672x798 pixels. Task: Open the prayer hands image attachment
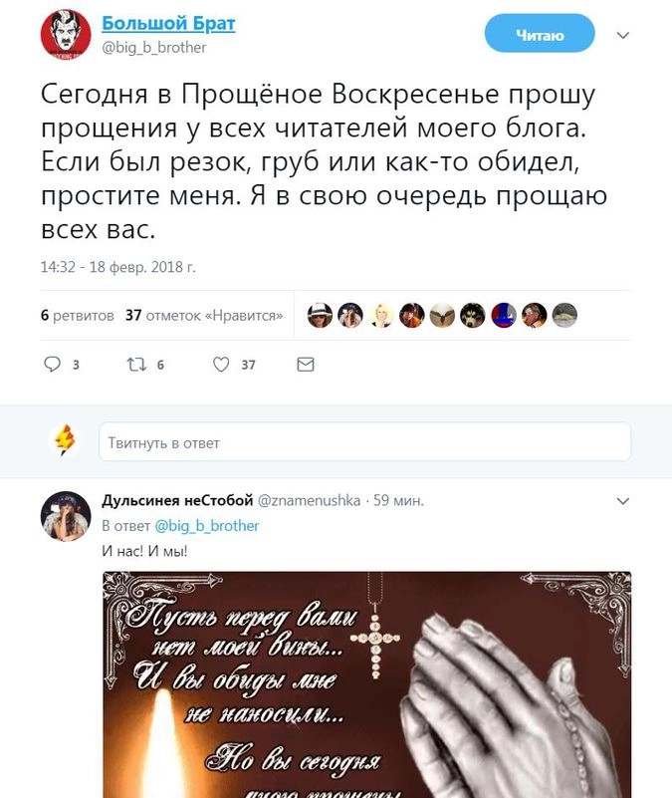point(366,684)
